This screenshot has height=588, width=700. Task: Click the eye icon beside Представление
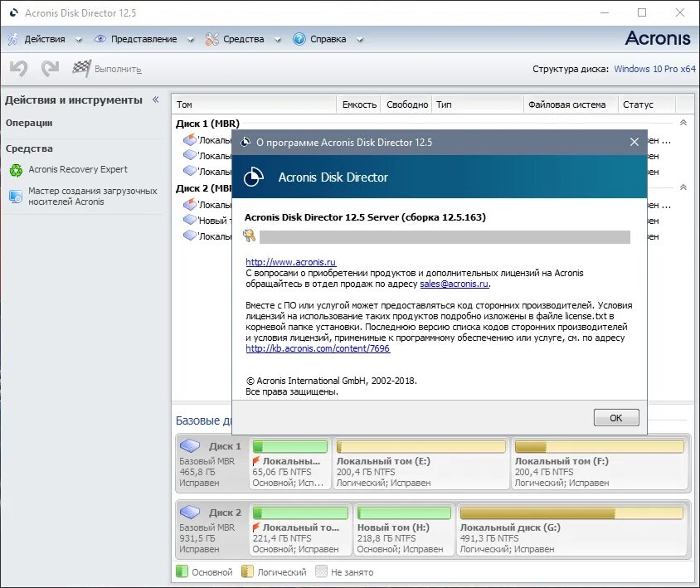pyautogui.click(x=100, y=39)
